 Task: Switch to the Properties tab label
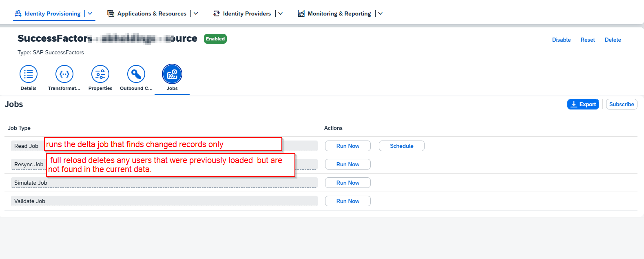pyautogui.click(x=100, y=88)
